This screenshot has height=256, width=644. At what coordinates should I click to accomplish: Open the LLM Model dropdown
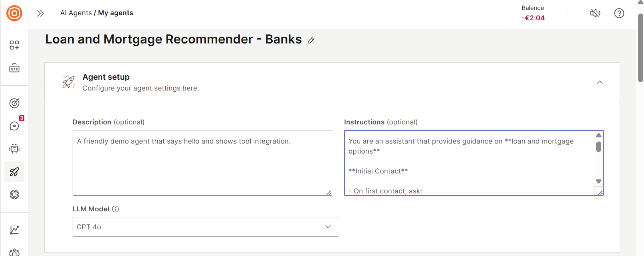(x=205, y=226)
